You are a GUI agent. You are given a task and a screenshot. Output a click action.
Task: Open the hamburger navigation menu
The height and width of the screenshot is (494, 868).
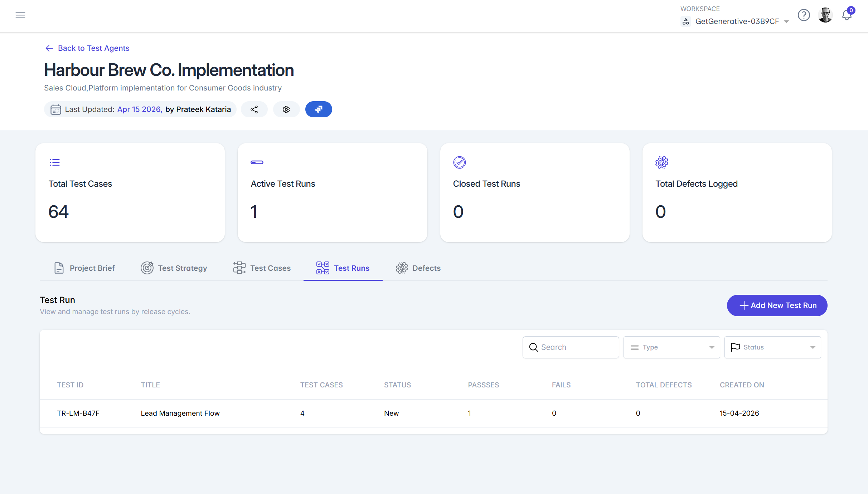point(20,15)
